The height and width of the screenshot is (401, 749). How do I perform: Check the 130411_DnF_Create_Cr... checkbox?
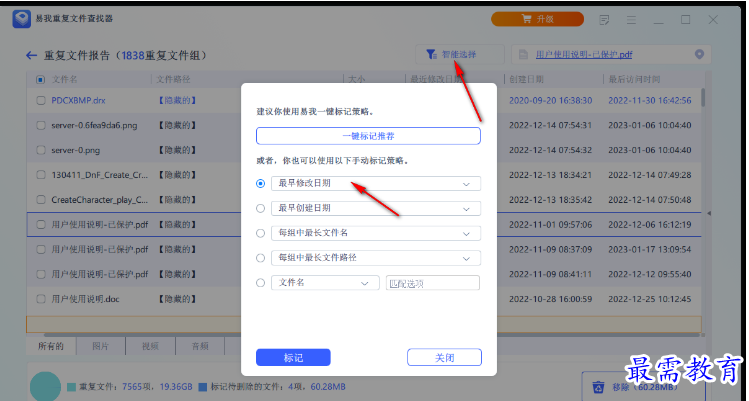point(41,175)
